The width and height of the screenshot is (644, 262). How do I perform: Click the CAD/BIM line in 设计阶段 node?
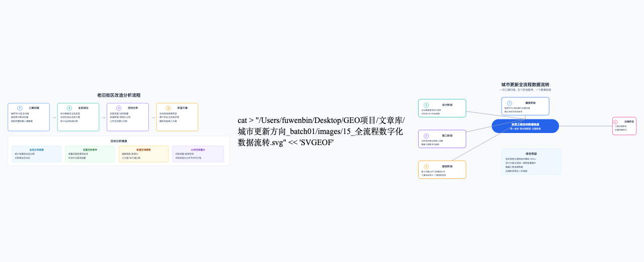click(430, 113)
